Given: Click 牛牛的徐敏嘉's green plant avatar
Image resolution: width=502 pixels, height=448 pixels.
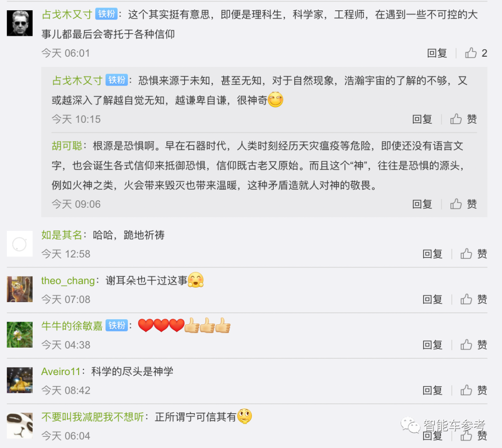Looking at the screenshot, I should tap(20, 335).
